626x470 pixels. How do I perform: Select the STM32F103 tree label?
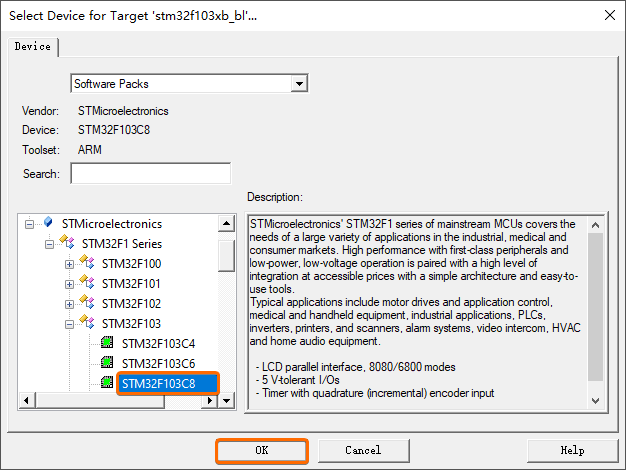point(131,323)
